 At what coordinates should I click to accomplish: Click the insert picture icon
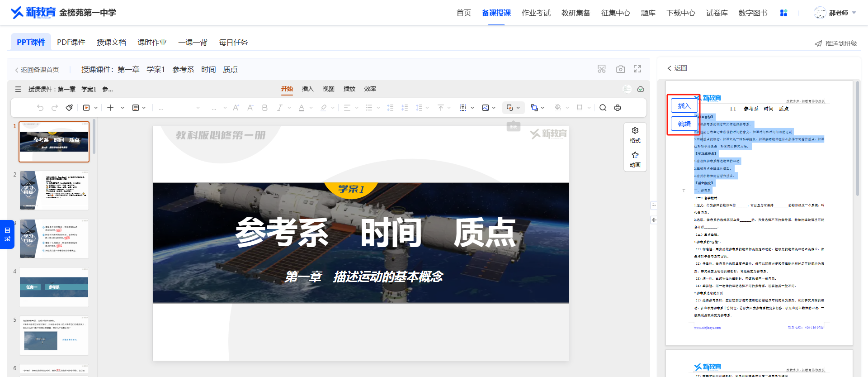486,108
